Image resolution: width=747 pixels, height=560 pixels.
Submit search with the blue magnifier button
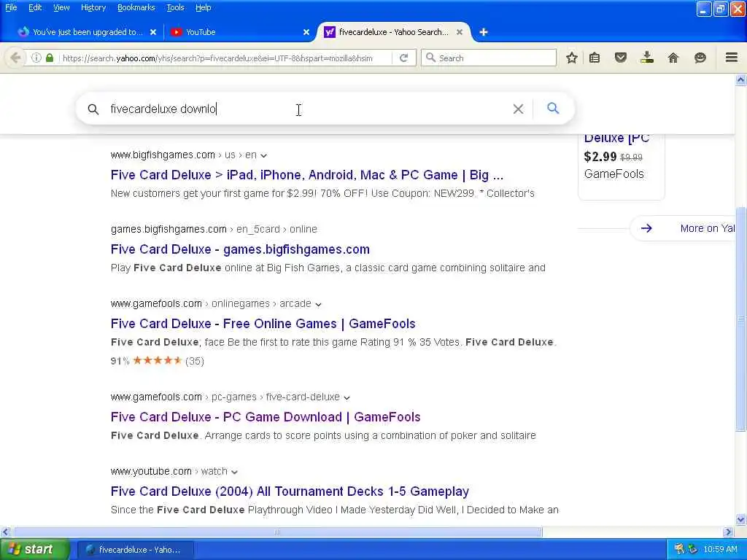(553, 108)
